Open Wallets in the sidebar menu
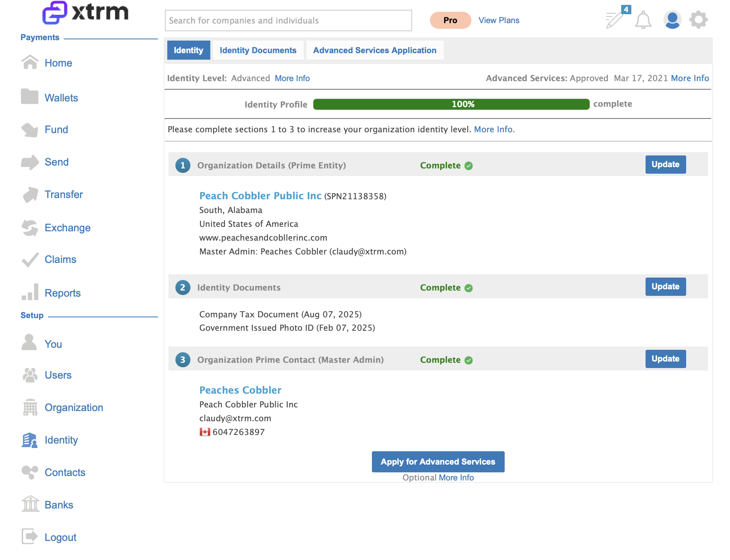The width and height of the screenshot is (730, 560). 61,98
